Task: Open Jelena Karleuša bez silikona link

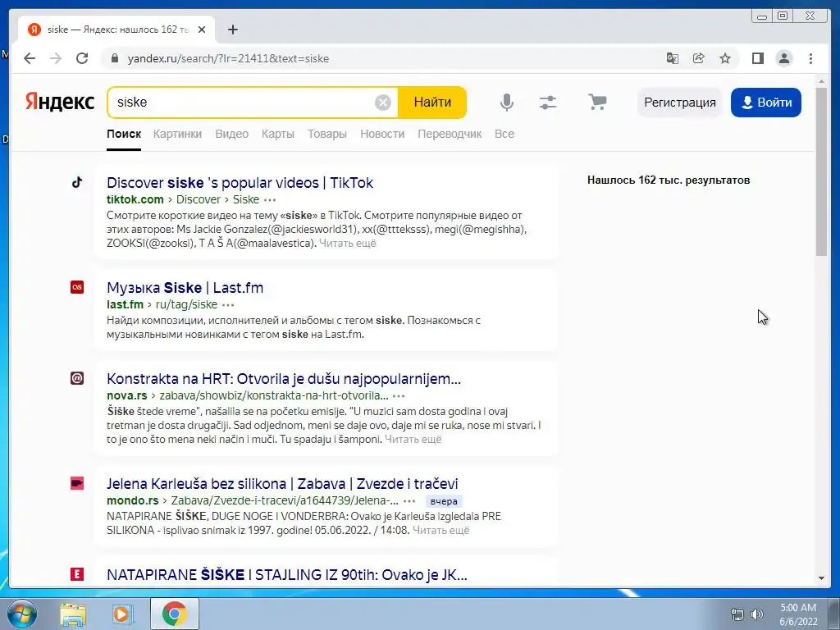Action: [282, 484]
